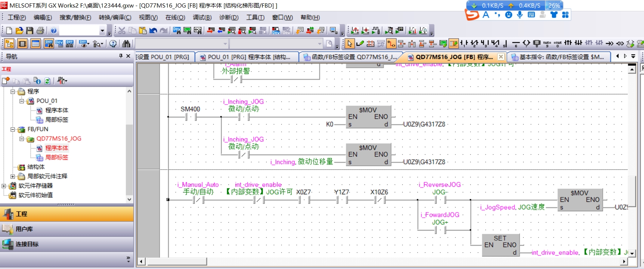
Task: Collapse the POU_01 tree node
Action: (22, 101)
